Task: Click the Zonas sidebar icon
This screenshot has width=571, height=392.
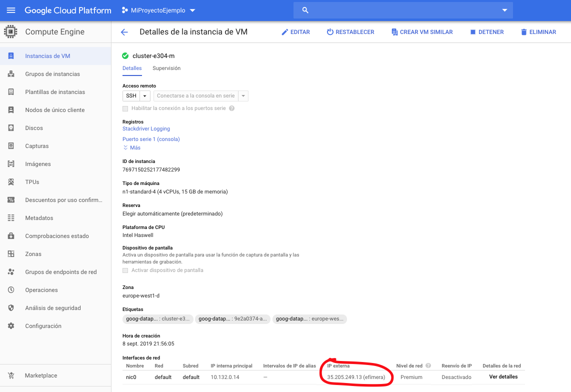Action: 11,254
